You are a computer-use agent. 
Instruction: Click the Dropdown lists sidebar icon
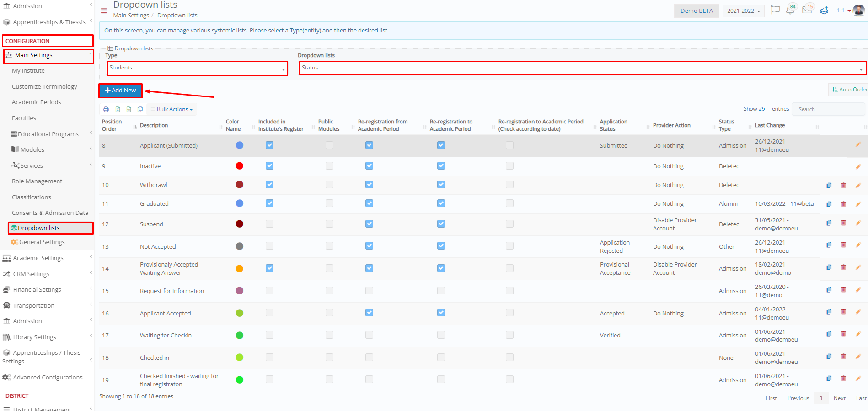point(14,228)
